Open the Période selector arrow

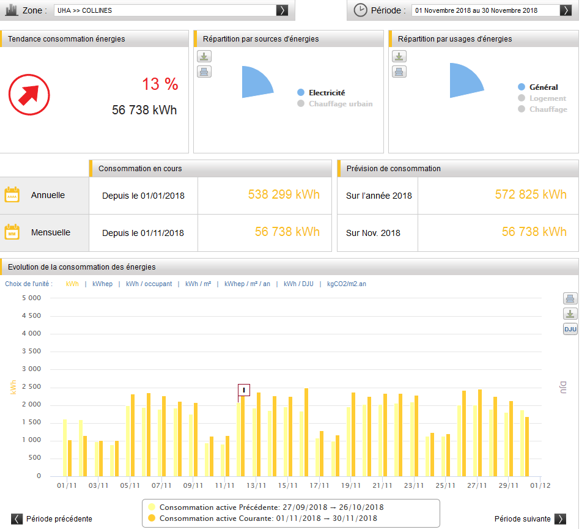[566, 10]
